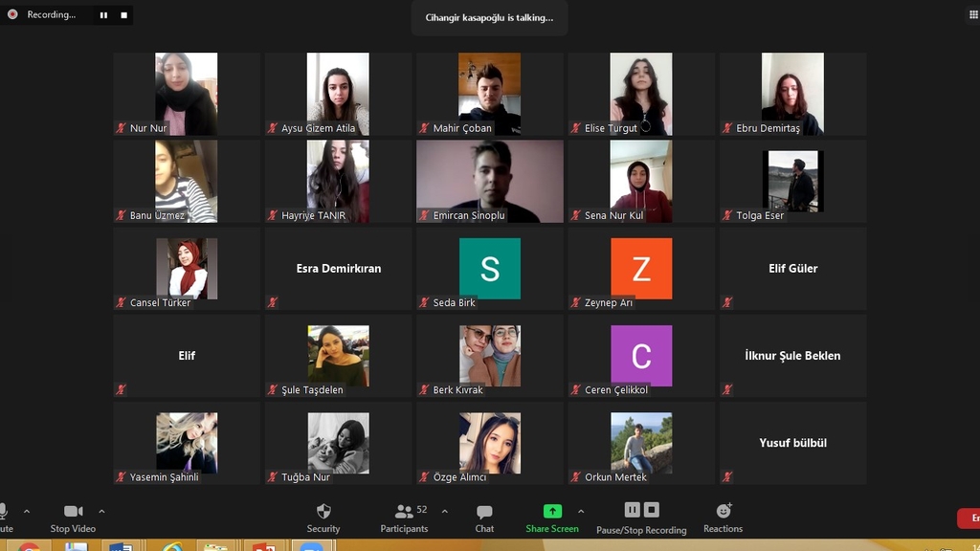The image size is (980, 551).
Task: Expand video options arrow beside Stop Video
Action: [x=101, y=512]
